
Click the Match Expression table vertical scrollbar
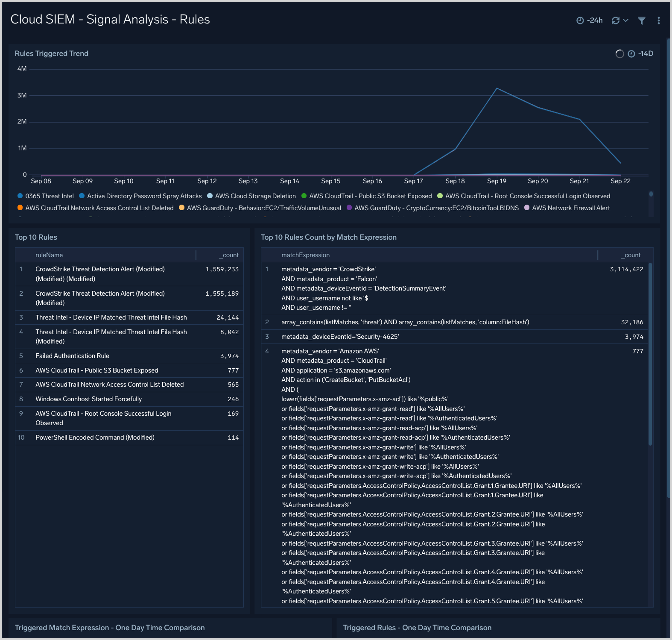coord(650,355)
